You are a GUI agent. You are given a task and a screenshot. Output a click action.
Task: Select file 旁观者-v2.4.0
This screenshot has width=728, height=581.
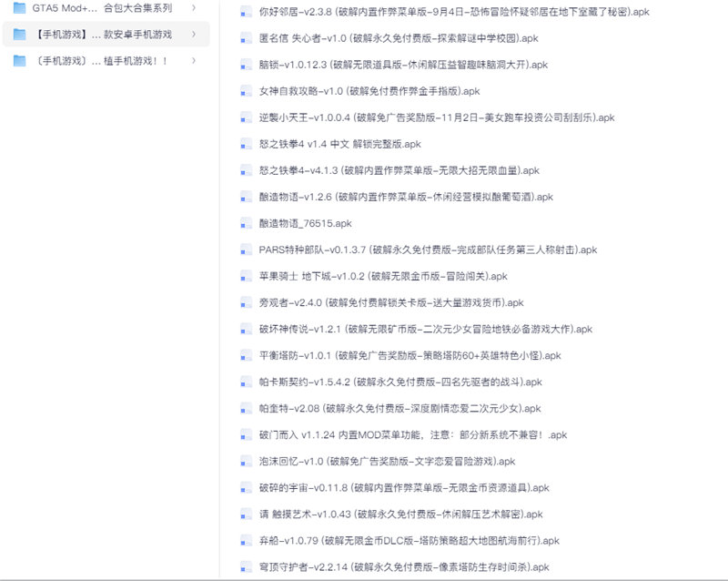(391, 303)
